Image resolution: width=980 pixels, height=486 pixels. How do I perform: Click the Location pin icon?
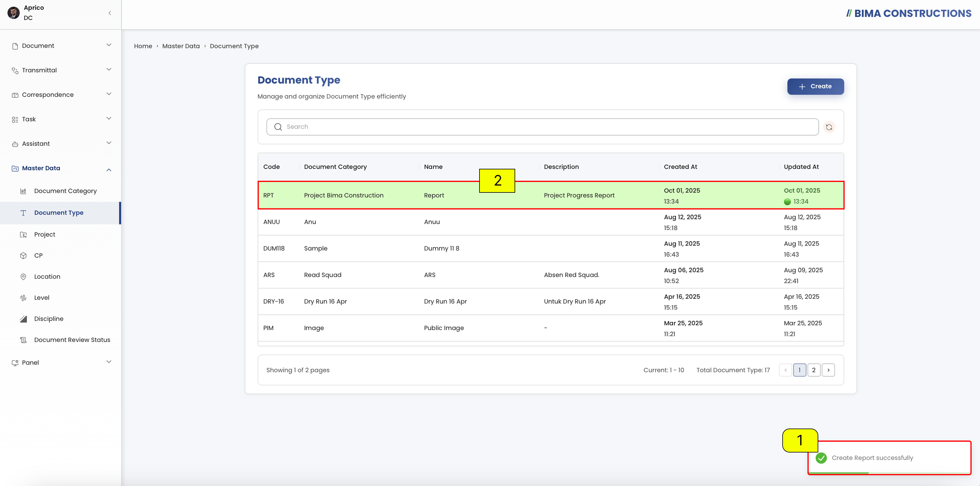(x=23, y=277)
